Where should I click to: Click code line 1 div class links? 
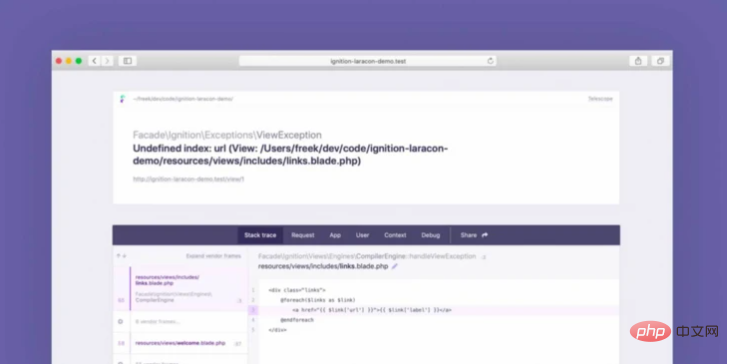(297, 290)
